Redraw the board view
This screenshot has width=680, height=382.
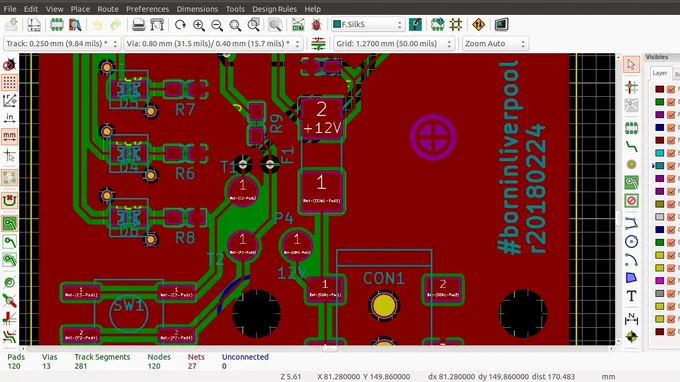tap(180, 25)
